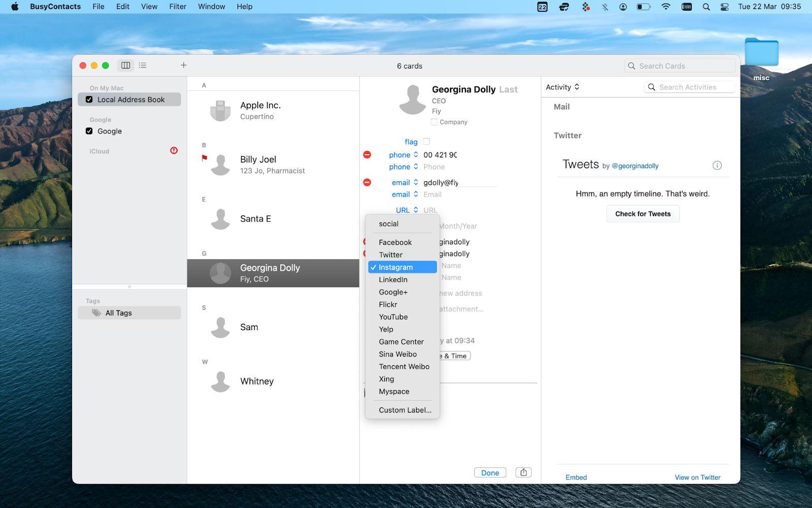Open View on Twitter link

click(x=697, y=477)
